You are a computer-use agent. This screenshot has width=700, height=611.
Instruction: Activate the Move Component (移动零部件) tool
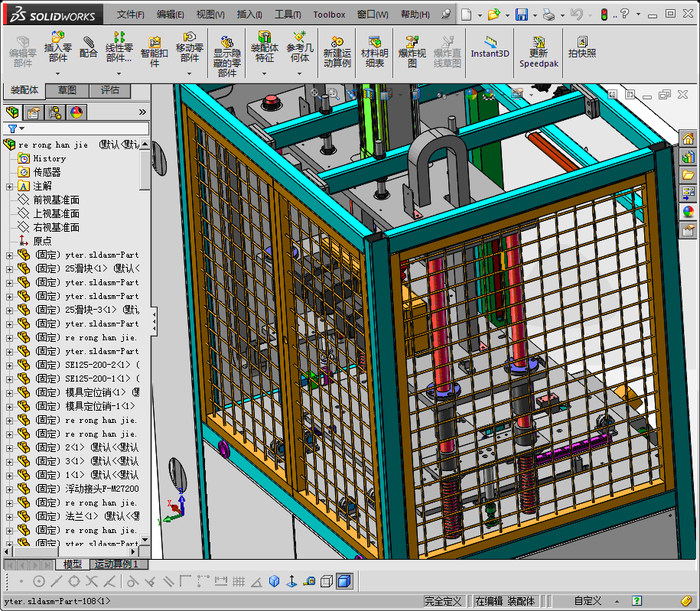pyautogui.click(x=189, y=47)
